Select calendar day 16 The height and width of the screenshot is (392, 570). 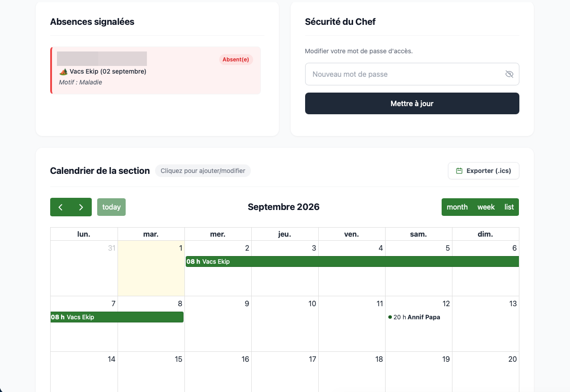(218, 372)
